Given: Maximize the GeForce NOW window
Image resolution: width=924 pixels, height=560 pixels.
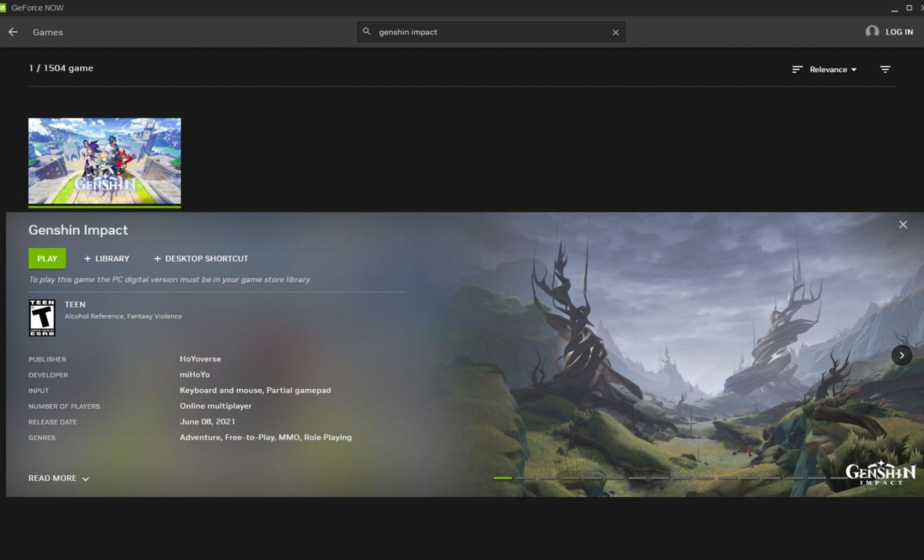Looking at the screenshot, I should [x=909, y=8].
